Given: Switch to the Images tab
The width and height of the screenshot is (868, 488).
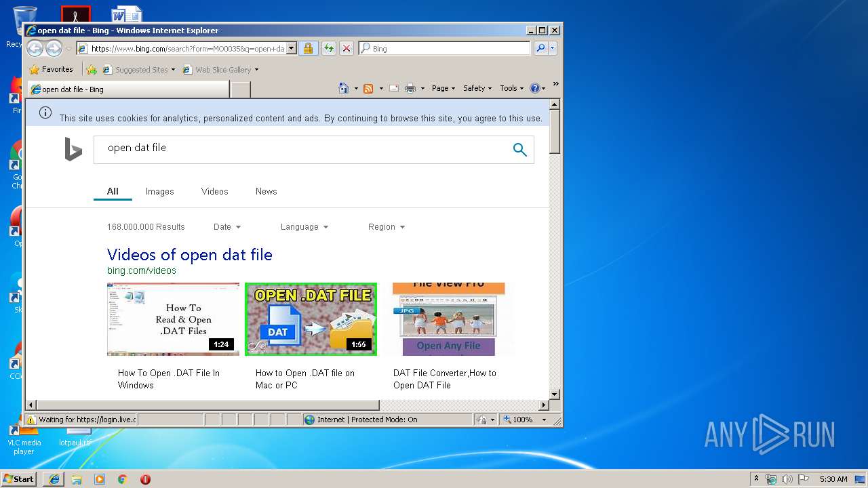Looking at the screenshot, I should tap(160, 192).
